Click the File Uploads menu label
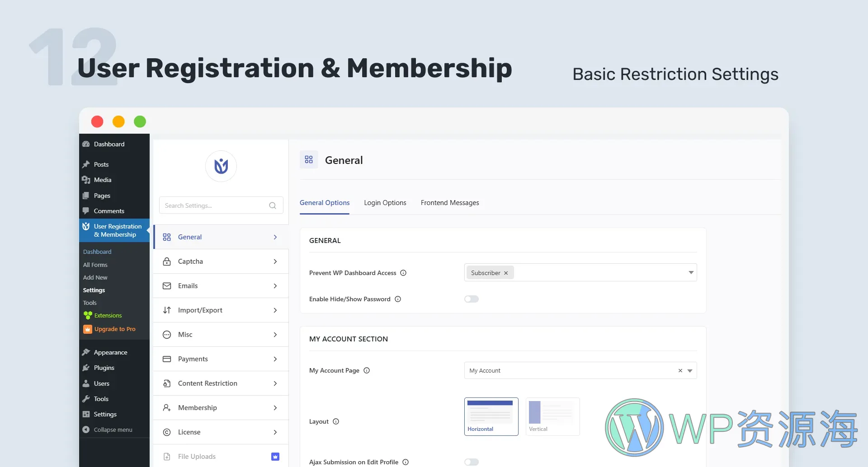 197,457
